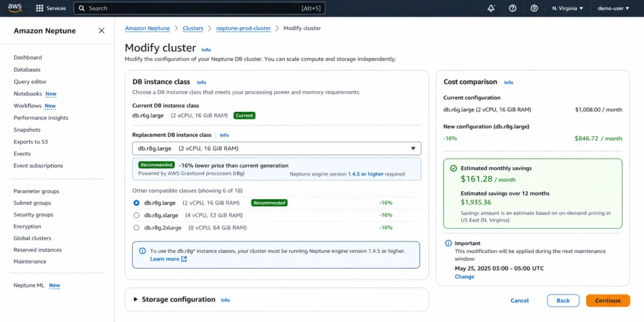Open Performance insights in sidebar
644x322 pixels.
pyautogui.click(x=41, y=118)
